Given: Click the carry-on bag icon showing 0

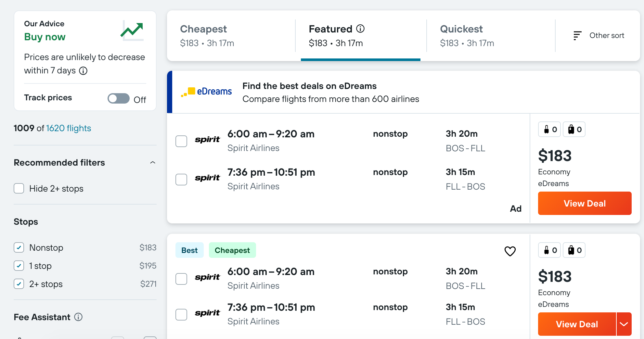Looking at the screenshot, I should click(549, 129).
